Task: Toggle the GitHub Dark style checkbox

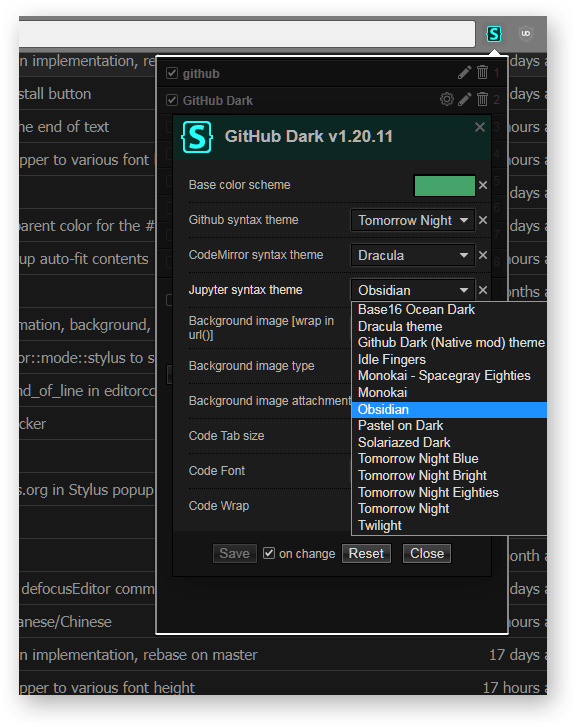Action: pos(172,100)
